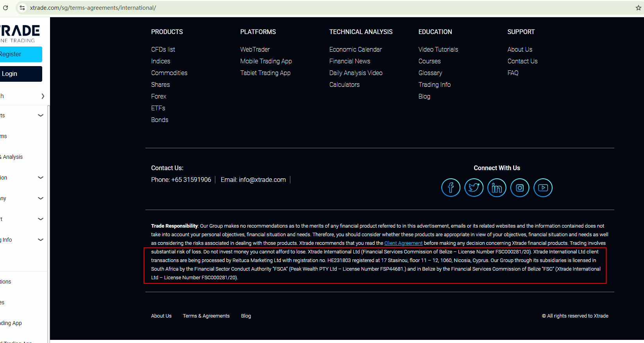Open About Us in bottom footer

pos(161,316)
